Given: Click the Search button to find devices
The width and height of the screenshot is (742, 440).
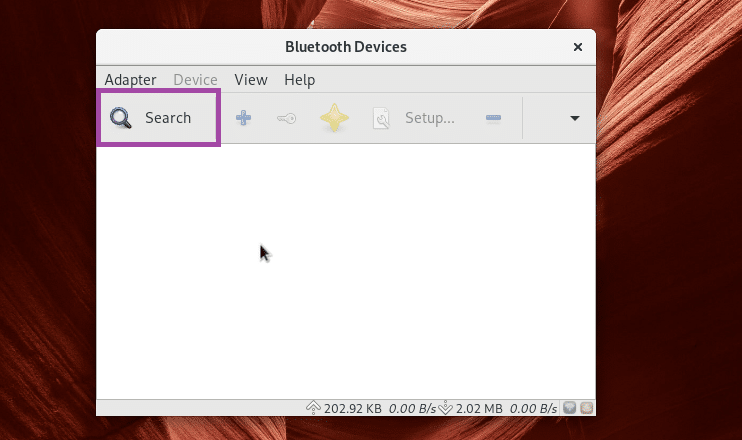Looking at the screenshot, I should pos(158,118).
